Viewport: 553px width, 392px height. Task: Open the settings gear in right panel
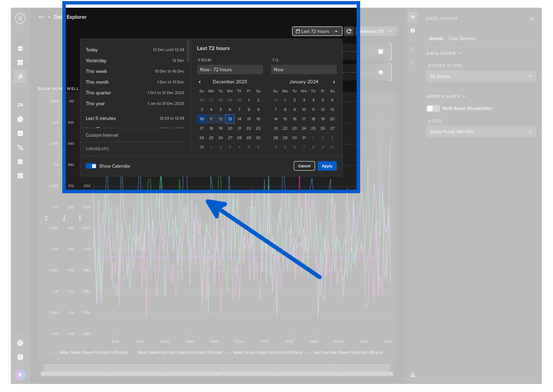[413, 31]
